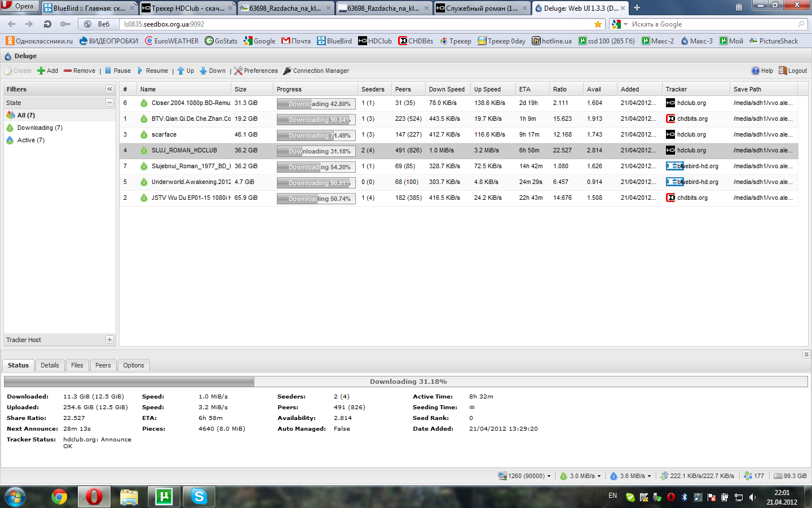
Task: Click the large Downloading 31.18% status bar
Action: 406,382
